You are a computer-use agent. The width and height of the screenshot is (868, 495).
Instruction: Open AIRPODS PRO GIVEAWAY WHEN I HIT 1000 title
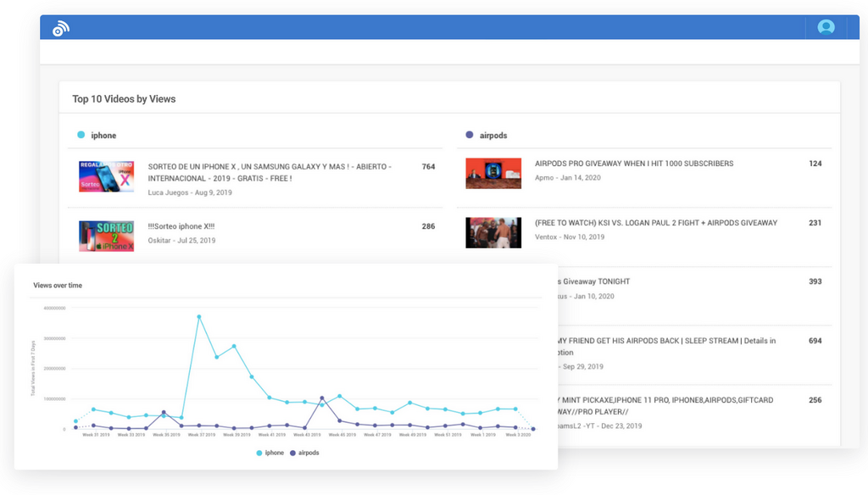coord(634,164)
